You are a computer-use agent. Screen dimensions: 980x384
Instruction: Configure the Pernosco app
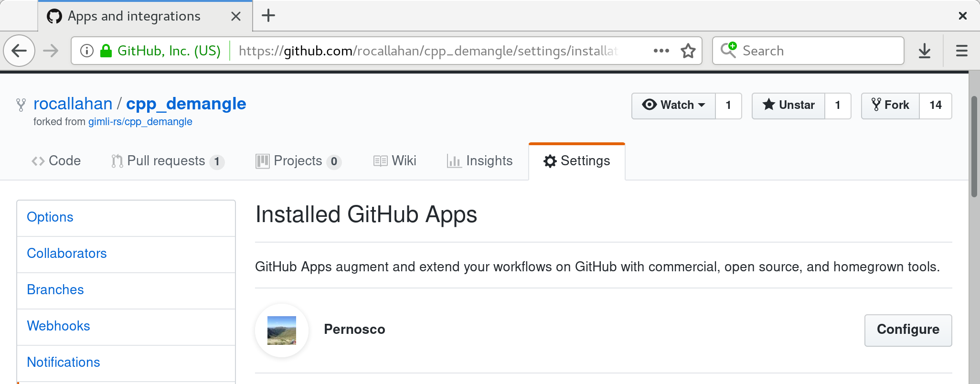tap(908, 330)
